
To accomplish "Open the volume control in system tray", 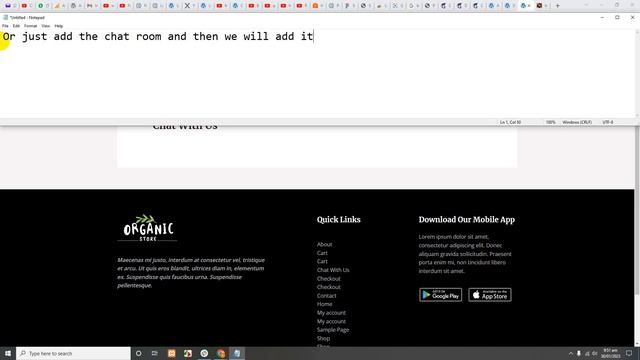I will point(595,353).
